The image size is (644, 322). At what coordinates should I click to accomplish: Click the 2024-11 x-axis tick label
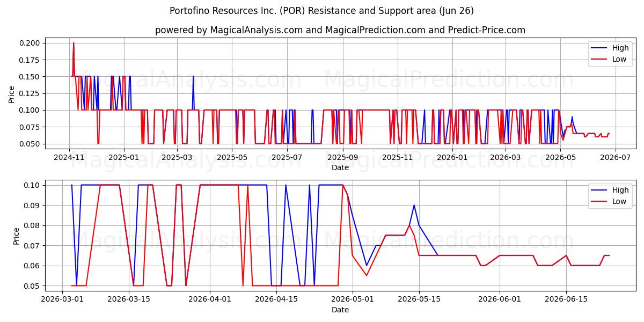(69, 157)
